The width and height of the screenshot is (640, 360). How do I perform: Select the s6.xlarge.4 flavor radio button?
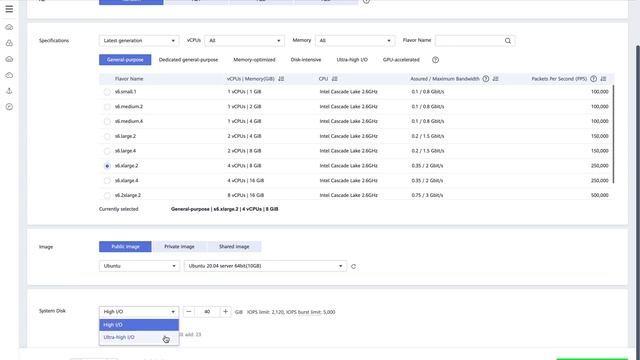tap(107, 180)
